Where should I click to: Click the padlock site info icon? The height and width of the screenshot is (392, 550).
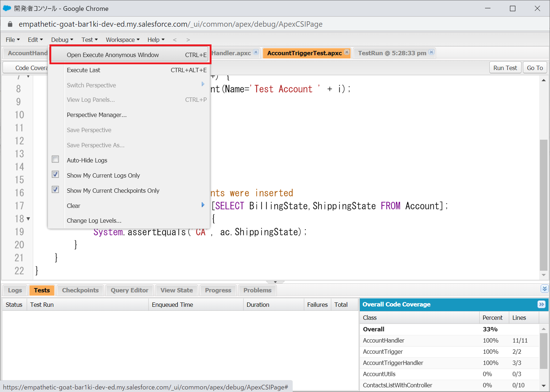pos(10,24)
